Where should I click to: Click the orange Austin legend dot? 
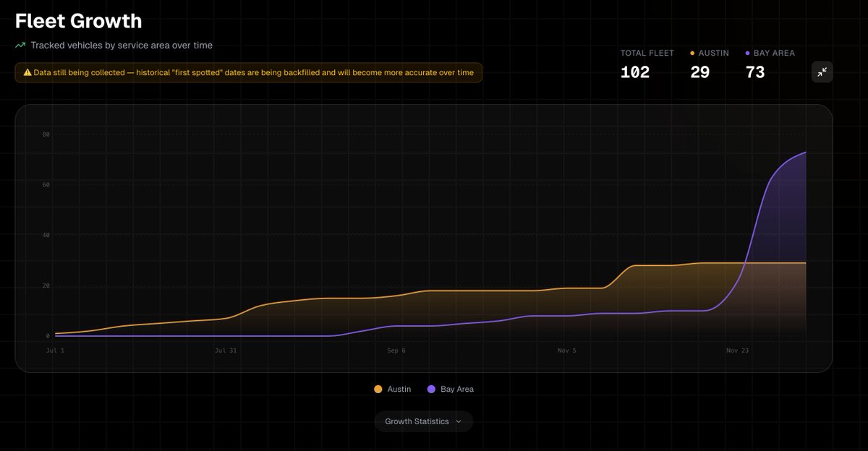coord(378,389)
